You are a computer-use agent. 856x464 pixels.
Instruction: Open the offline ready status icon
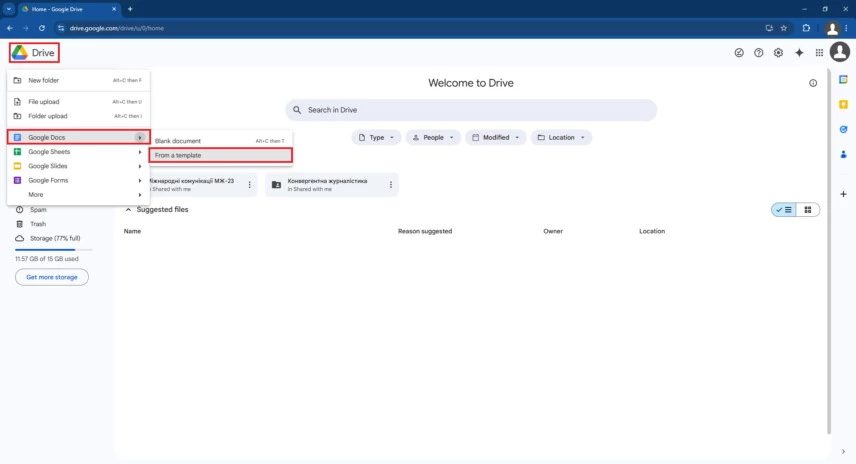coord(739,53)
